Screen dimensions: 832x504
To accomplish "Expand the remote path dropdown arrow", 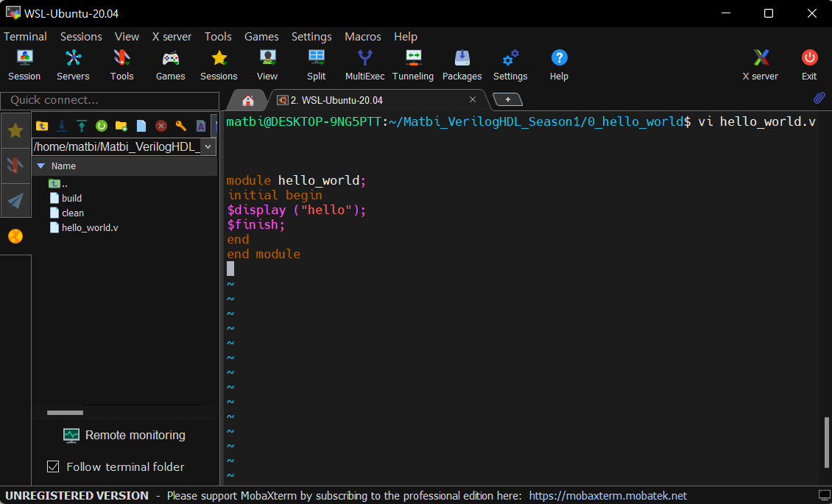I will [208, 147].
